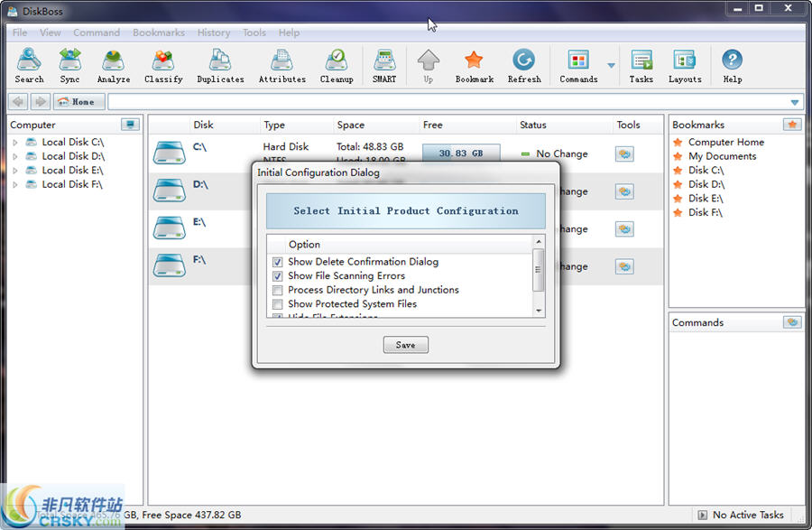Viewport: 812px width, 530px height.
Task: Click the options list vertical scrollbar
Action: click(539, 271)
